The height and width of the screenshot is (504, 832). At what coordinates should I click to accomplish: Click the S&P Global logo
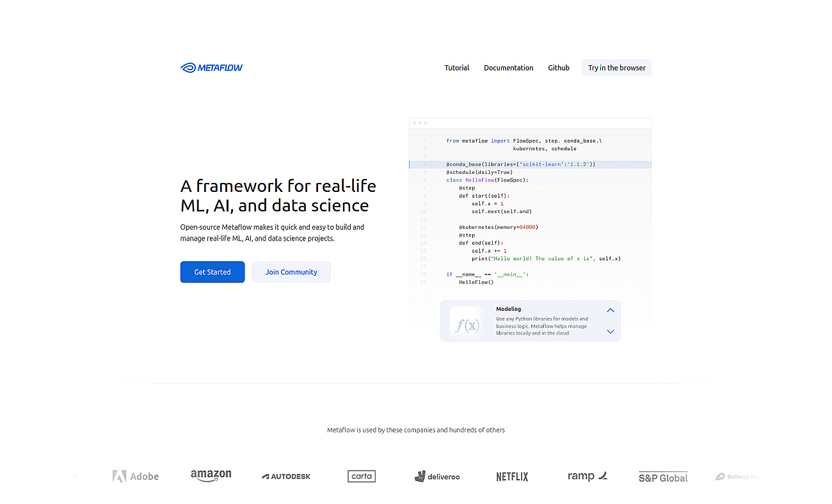pyautogui.click(x=663, y=477)
